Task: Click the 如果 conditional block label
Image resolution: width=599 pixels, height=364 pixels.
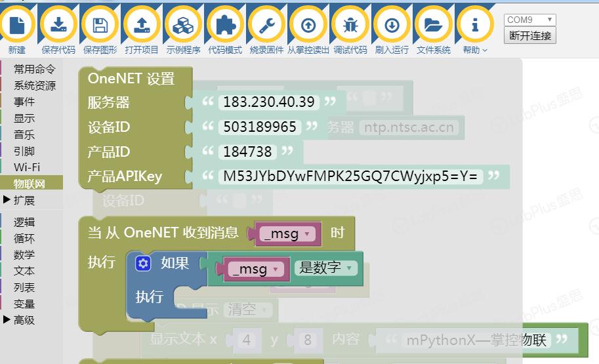Action: 175,263
